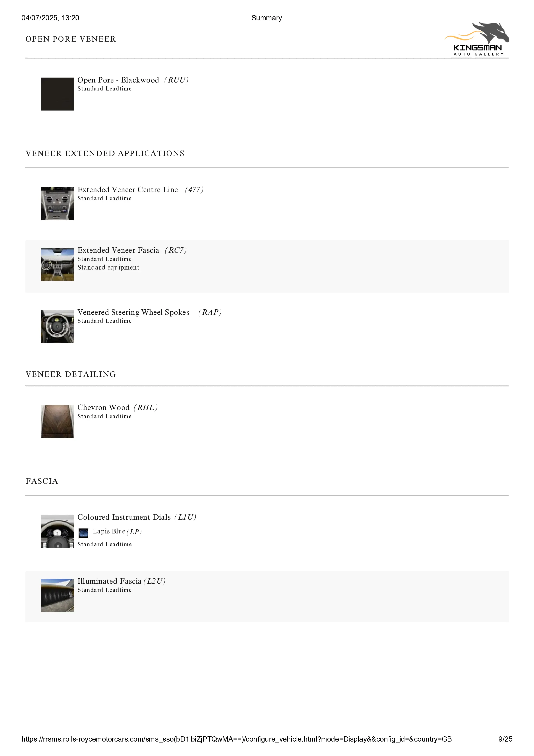This screenshot has height=756, width=534.
Task: Click the Veneer Detailing section heading
Action: [x=71, y=374]
